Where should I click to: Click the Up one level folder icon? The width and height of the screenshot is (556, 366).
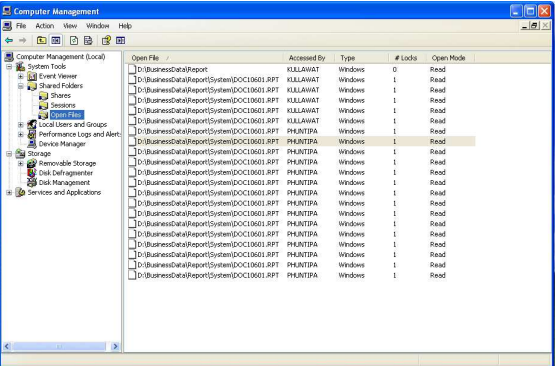click(x=41, y=40)
